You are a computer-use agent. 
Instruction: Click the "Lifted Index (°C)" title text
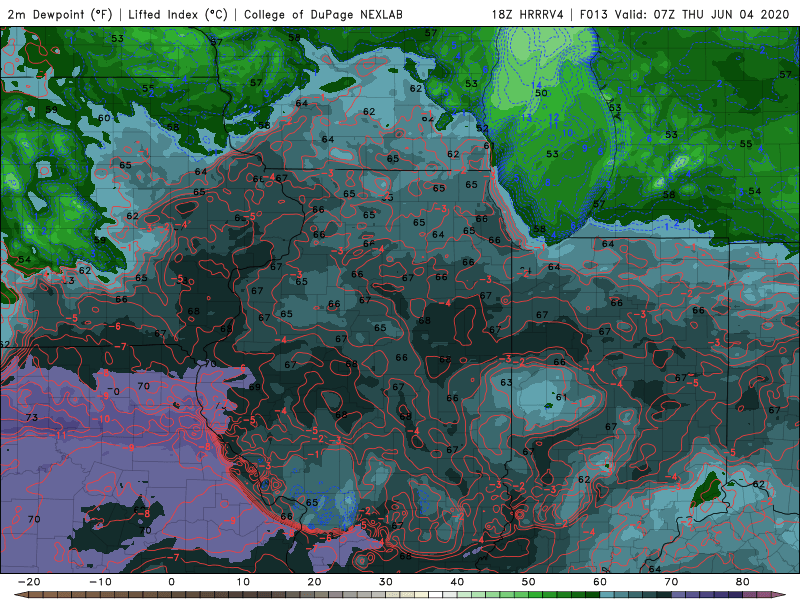[x=178, y=14]
